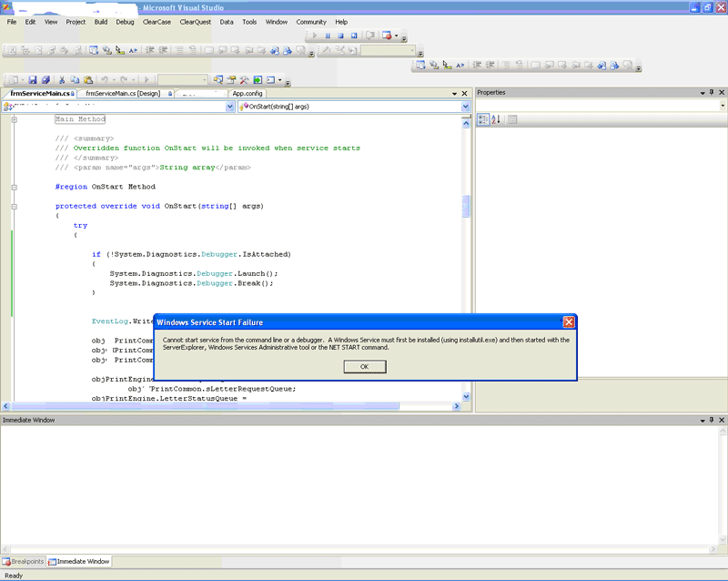728x581 pixels.
Task: Open the Properties object selector dropdown
Action: coord(721,107)
